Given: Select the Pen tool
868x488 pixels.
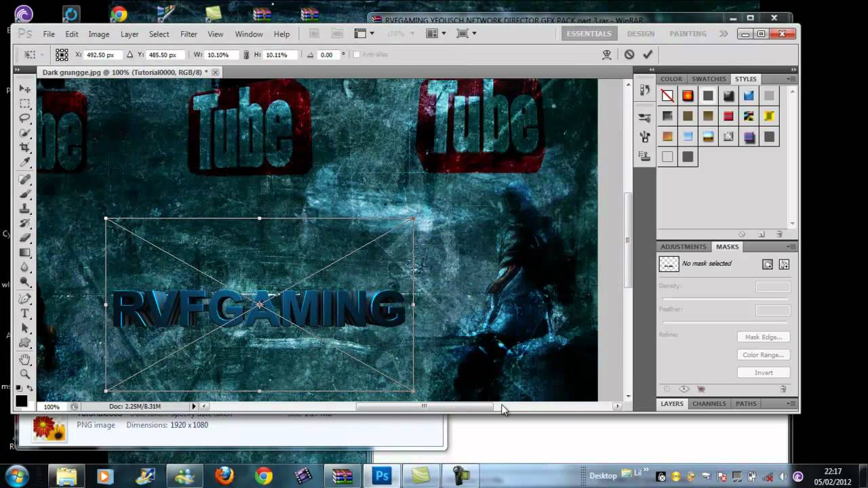Looking at the screenshot, I should coord(25,299).
